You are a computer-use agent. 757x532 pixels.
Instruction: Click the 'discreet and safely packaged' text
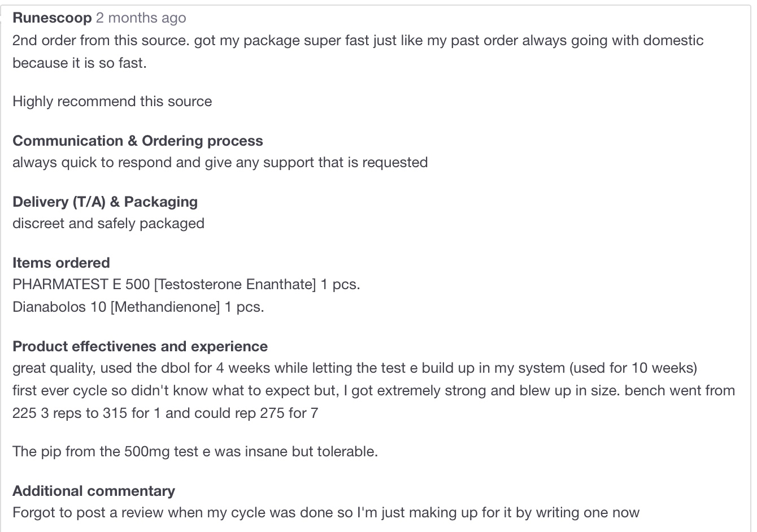pyautogui.click(x=108, y=224)
